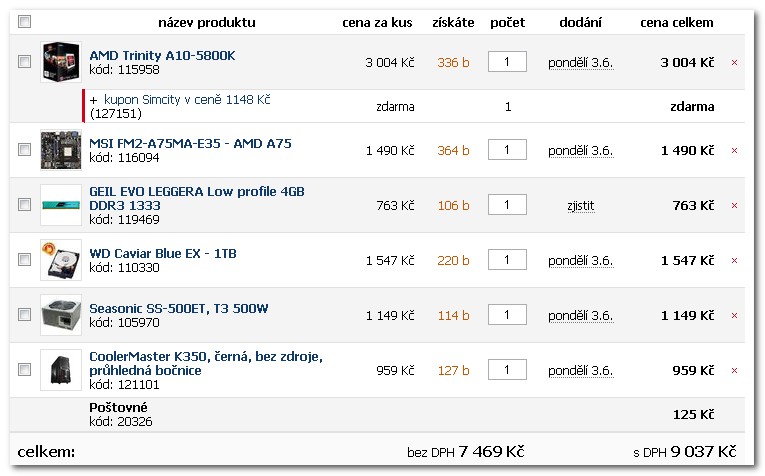Click the '125 Kč' shipping price
This screenshot has height=476, width=765.
693,415
